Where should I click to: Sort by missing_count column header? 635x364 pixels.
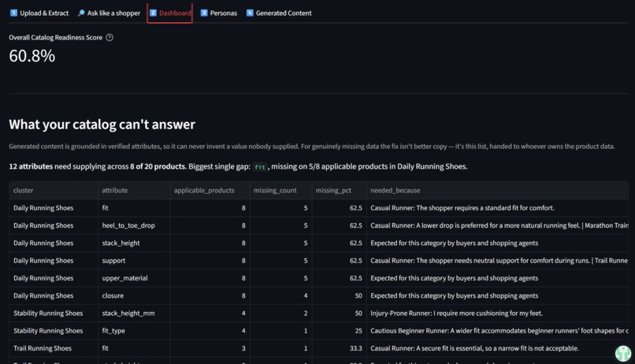(281, 191)
